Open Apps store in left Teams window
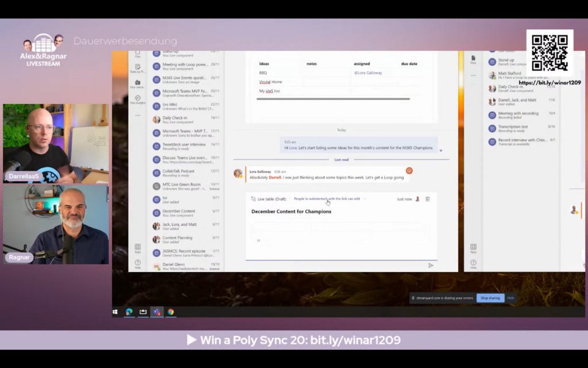The width and height of the screenshot is (588, 368). point(138,248)
